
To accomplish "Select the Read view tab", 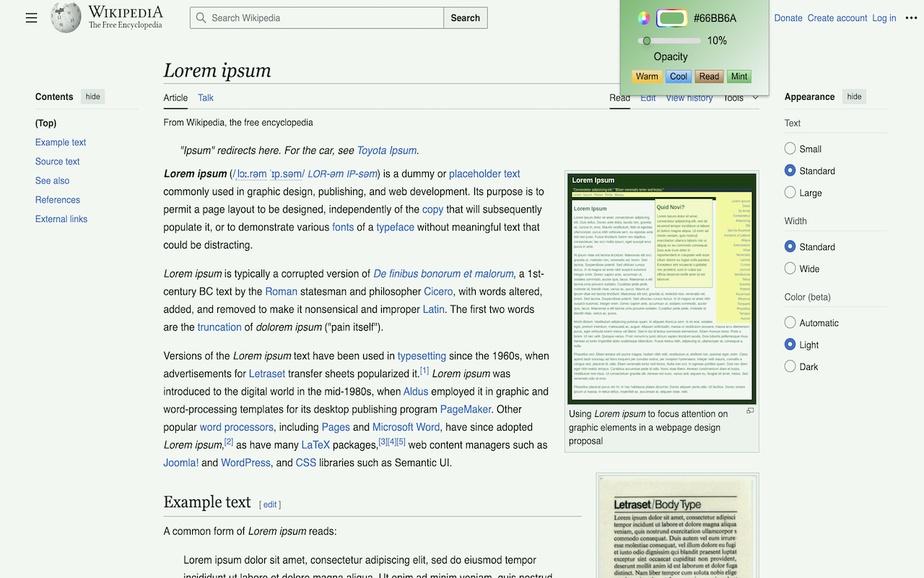I will pyautogui.click(x=619, y=98).
